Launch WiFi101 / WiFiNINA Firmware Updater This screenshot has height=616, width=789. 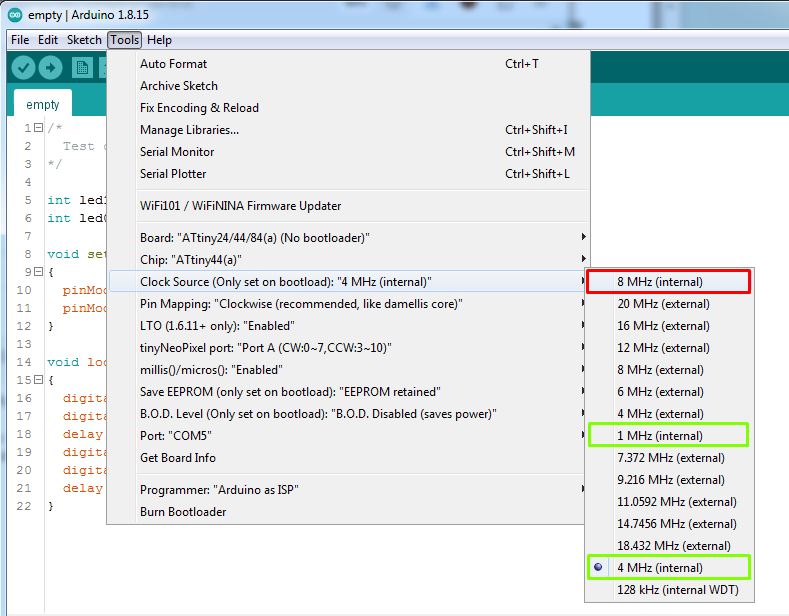tap(348, 206)
